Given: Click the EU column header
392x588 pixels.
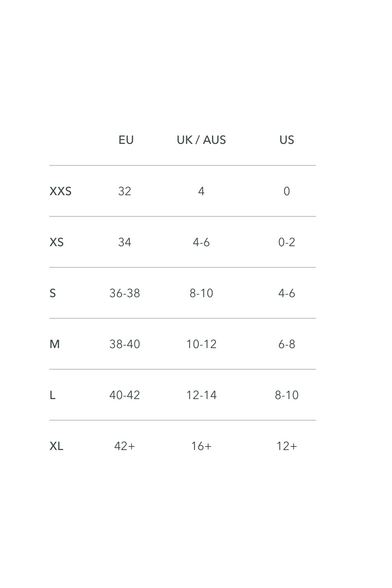Looking at the screenshot, I should 126,140.
